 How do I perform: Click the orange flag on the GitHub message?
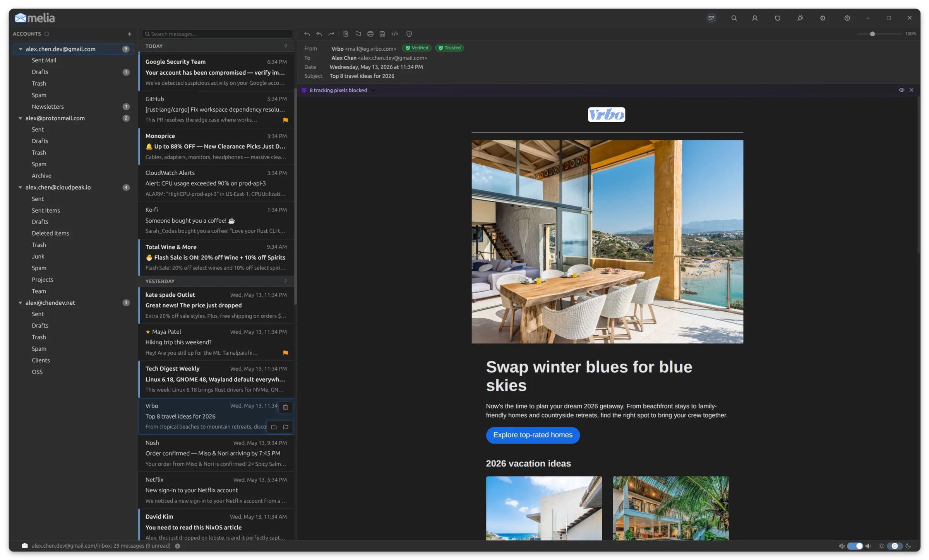286,120
